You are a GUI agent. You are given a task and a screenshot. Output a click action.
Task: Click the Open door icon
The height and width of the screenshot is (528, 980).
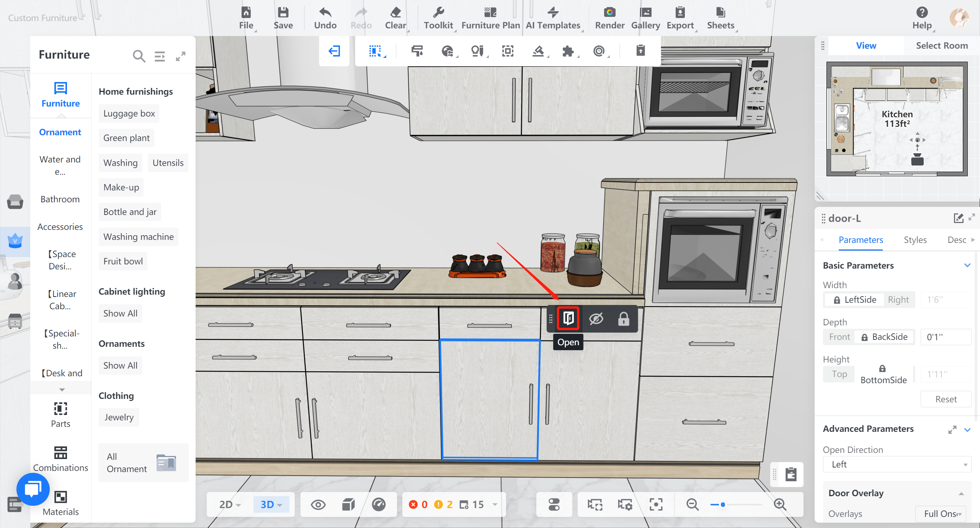pyautogui.click(x=568, y=318)
